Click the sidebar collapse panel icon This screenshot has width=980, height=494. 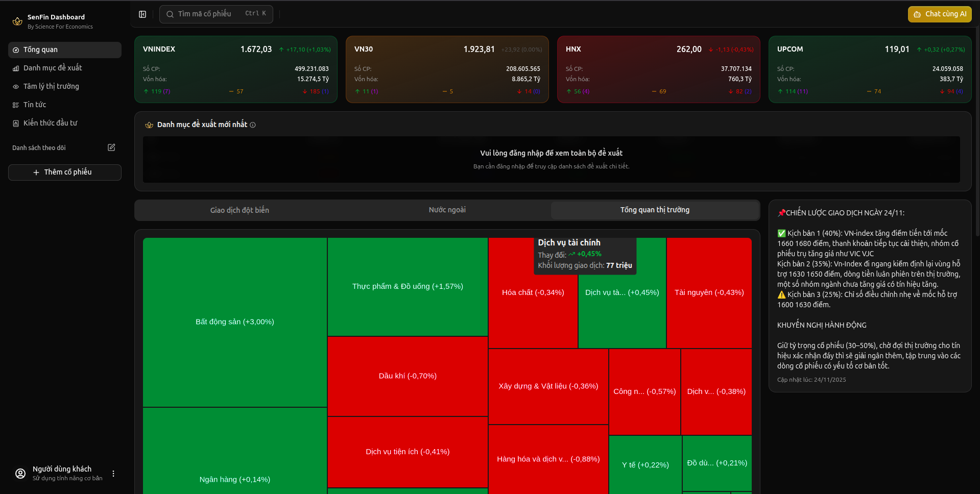142,14
